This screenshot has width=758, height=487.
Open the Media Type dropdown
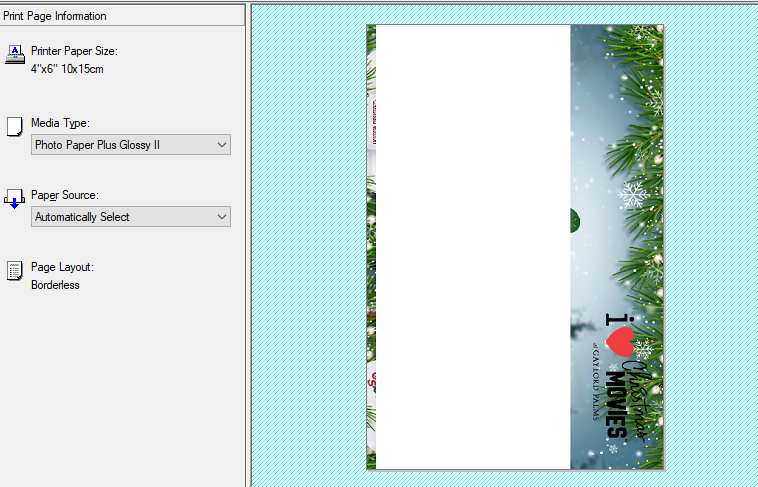click(x=130, y=145)
